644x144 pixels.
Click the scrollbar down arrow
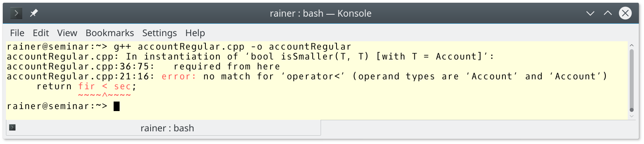coord(632,116)
